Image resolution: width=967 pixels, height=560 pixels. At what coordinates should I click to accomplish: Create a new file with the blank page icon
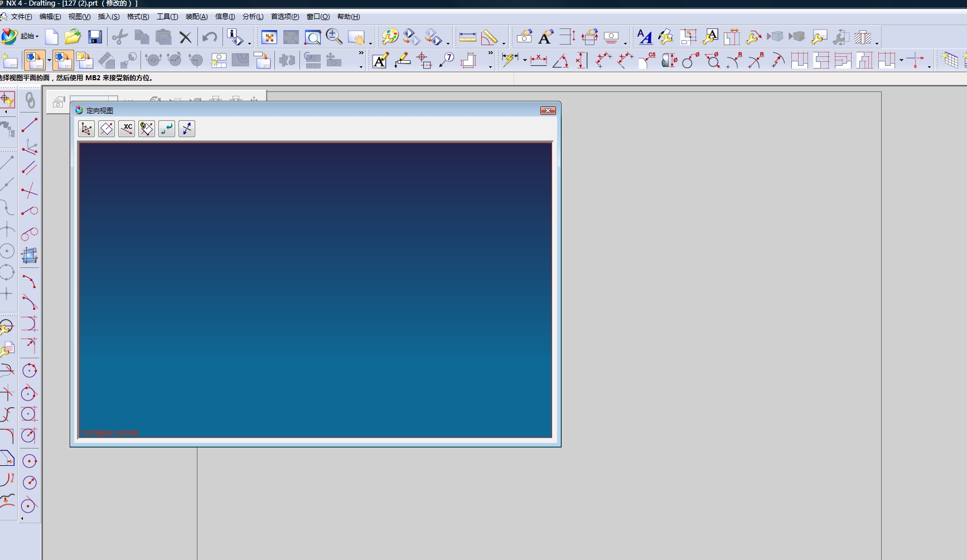coord(51,37)
